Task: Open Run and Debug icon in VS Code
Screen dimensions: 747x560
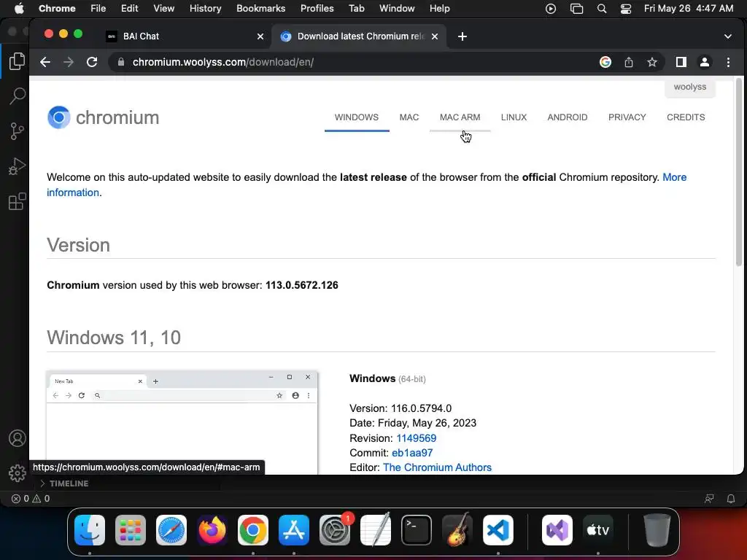Action: (18, 166)
